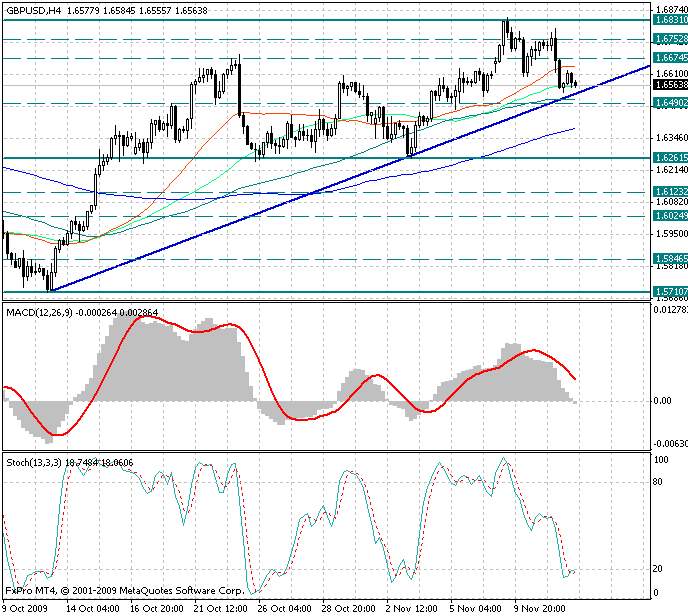
Task: Click the Stoch(13,3,3) indicator label
Action: click(34, 462)
